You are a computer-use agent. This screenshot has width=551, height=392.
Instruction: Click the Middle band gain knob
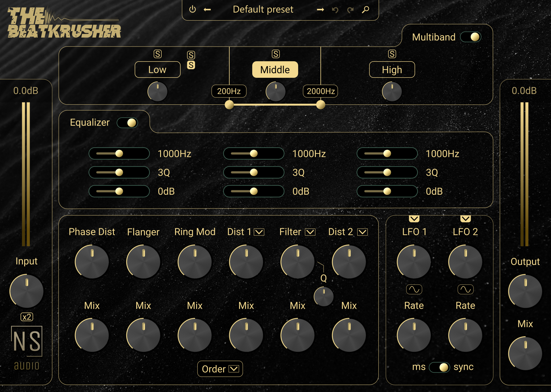tap(276, 92)
